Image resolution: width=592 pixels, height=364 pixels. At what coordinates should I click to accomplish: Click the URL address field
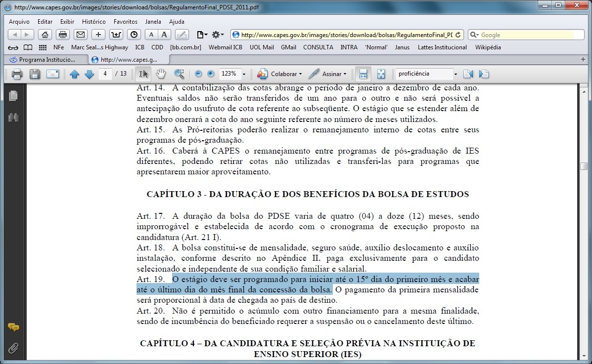click(346, 35)
